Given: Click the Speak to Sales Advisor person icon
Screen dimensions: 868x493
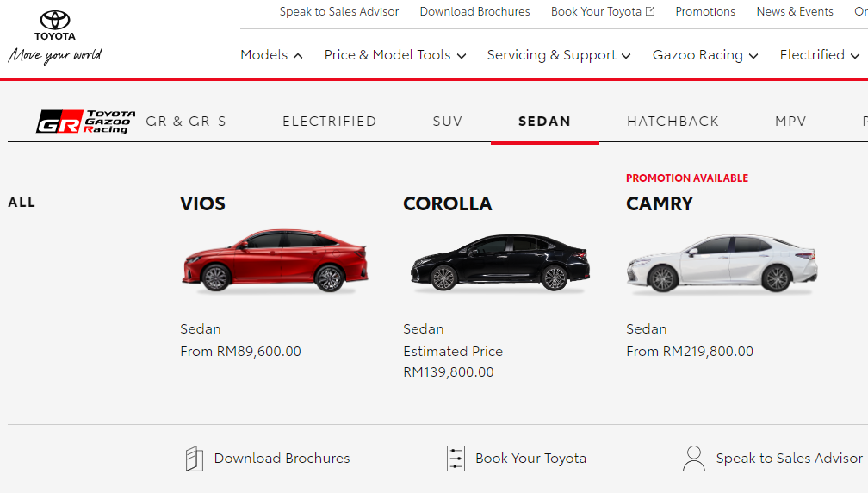Looking at the screenshot, I should (x=694, y=459).
